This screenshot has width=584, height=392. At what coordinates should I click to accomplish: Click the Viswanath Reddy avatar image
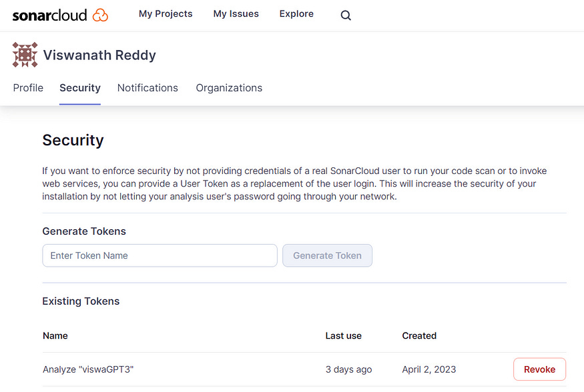[25, 55]
